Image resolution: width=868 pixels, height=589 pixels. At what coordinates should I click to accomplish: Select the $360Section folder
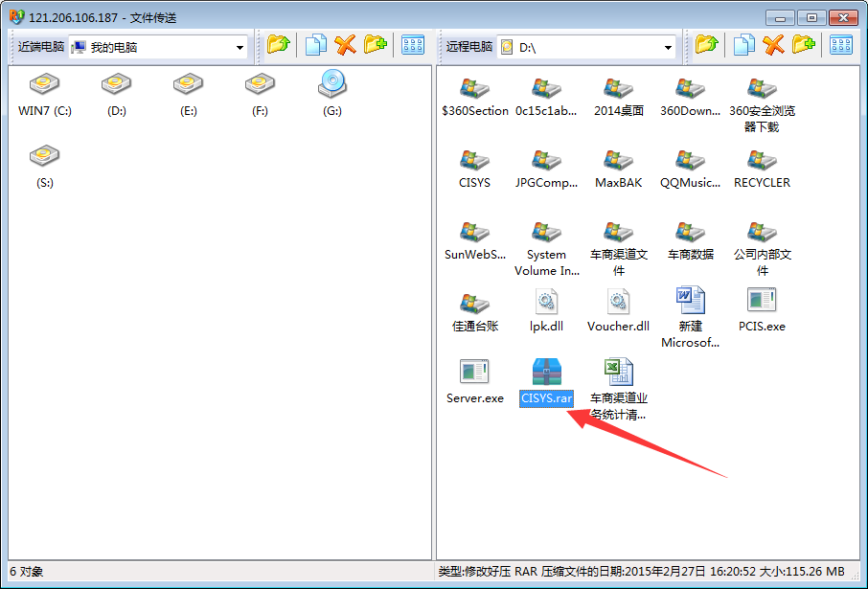tap(475, 98)
